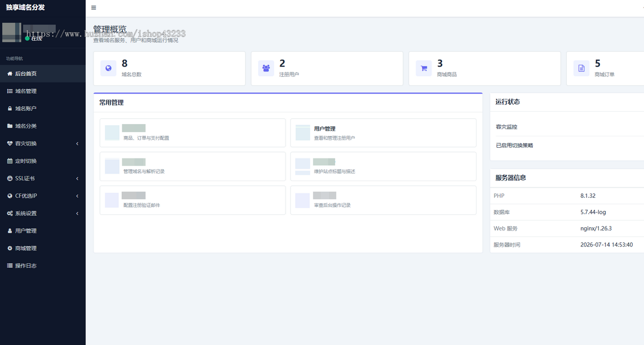Image resolution: width=644 pixels, height=345 pixels.
Task: Click the green 在线 status indicator
Action: (34, 39)
